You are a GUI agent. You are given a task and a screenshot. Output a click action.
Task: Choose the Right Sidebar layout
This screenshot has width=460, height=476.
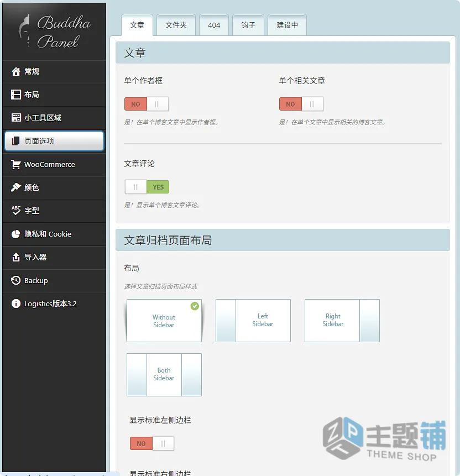(x=342, y=321)
